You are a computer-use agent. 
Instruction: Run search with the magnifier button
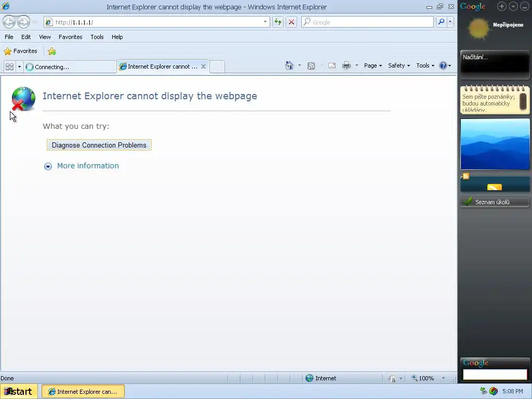tap(441, 22)
